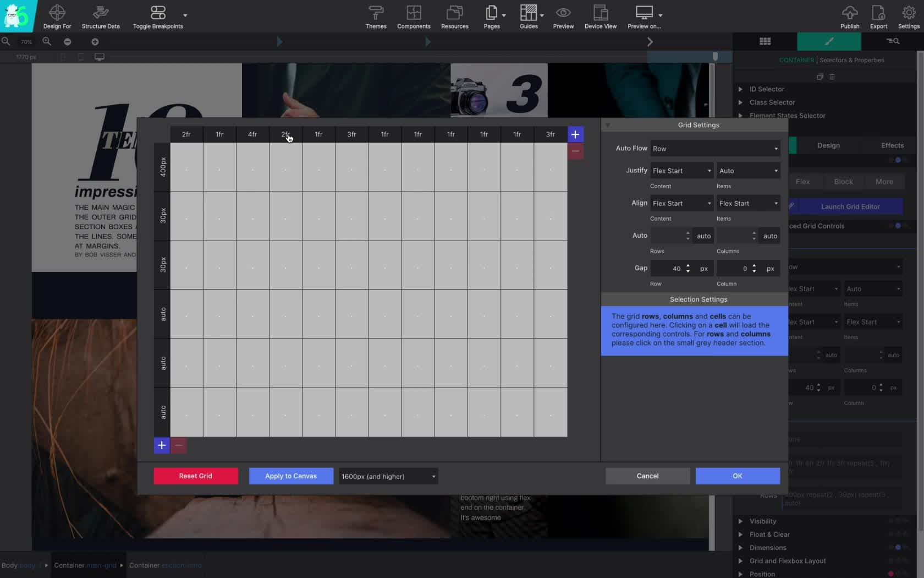This screenshot has height=578, width=924.
Task: Click the Reset Grid button
Action: point(196,476)
